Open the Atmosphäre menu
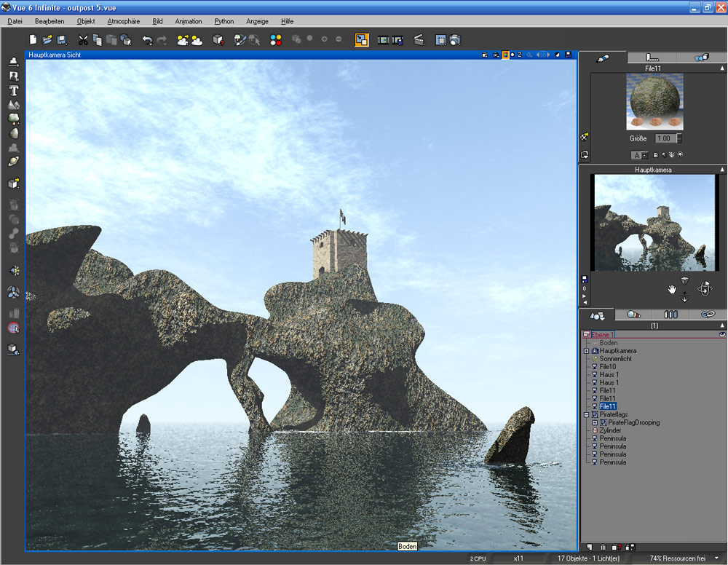Image resolution: width=728 pixels, height=565 pixels. click(x=123, y=21)
